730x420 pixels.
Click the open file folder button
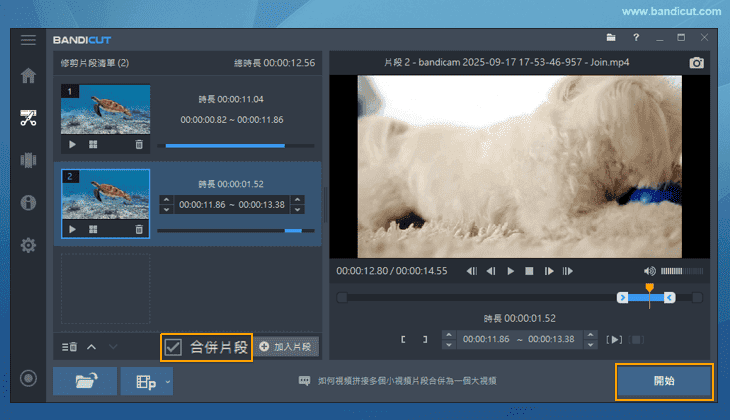[x=85, y=381]
